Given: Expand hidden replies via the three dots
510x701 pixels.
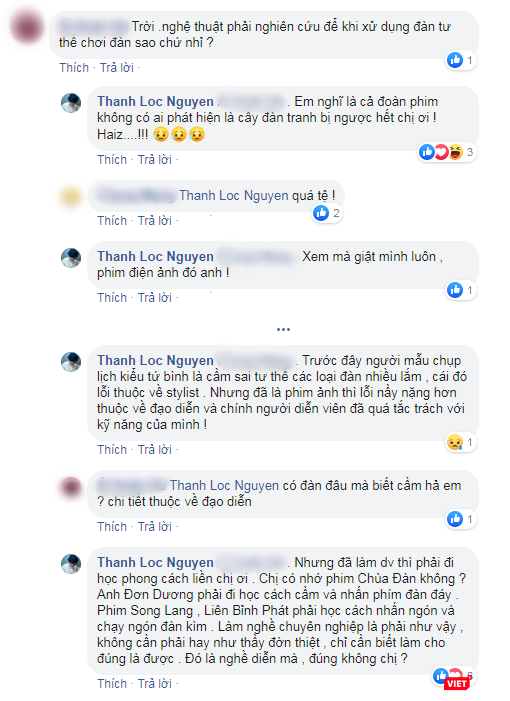Looking at the screenshot, I should (x=283, y=329).
